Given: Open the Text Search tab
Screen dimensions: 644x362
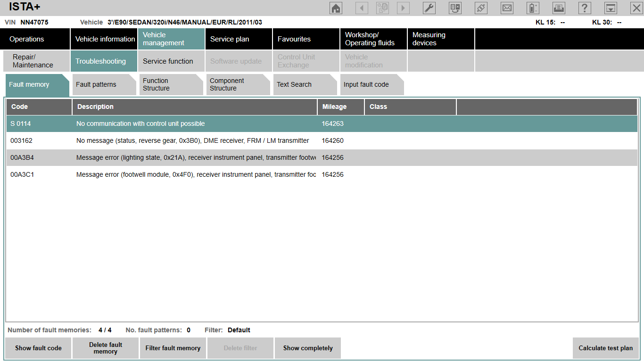Looking at the screenshot, I should (x=305, y=85).
